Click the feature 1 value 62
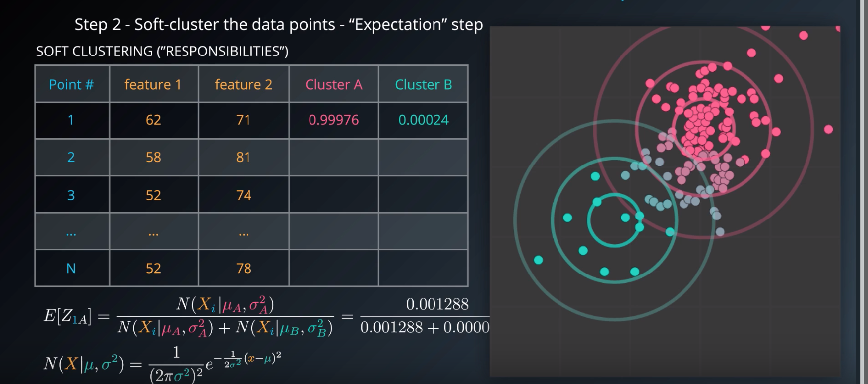Screen dimensions: 868x384 click(x=153, y=120)
